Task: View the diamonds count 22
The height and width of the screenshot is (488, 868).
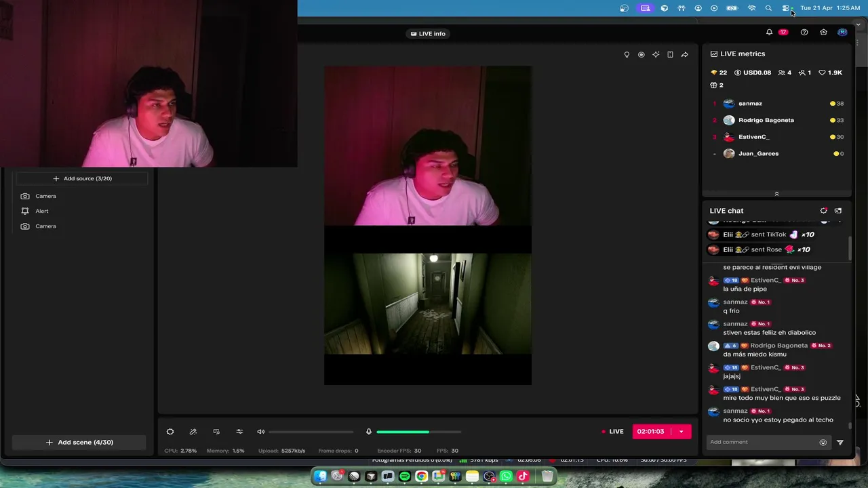Action: pos(719,73)
